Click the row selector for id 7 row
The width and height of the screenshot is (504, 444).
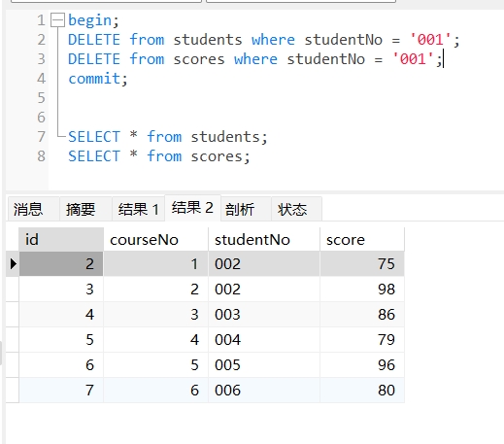[x=13, y=391]
